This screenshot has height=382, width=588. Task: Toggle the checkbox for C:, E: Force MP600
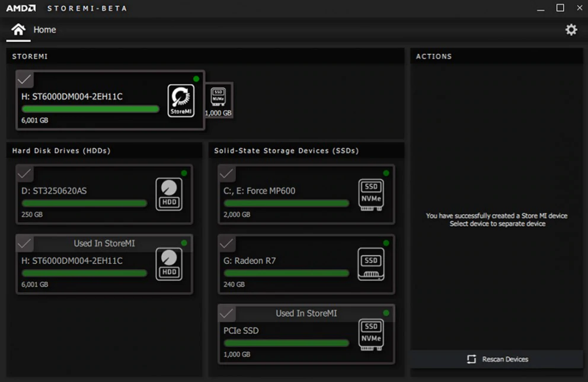click(x=227, y=174)
